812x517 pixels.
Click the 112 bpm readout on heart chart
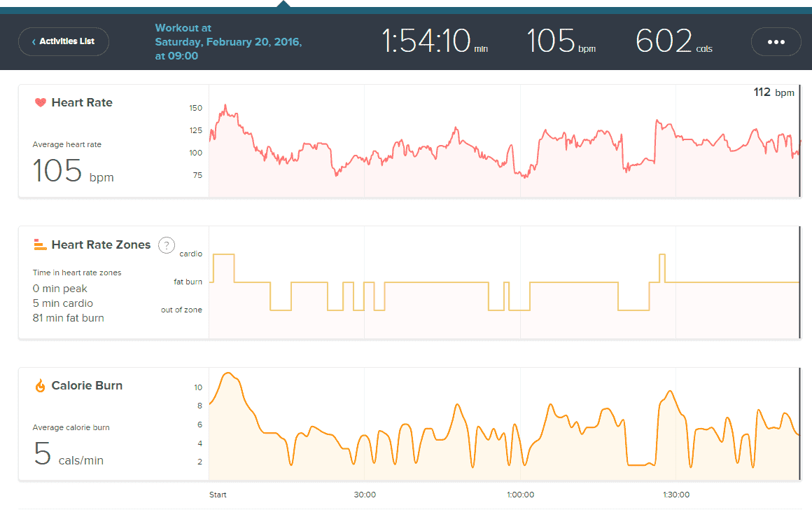pyautogui.click(x=773, y=92)
